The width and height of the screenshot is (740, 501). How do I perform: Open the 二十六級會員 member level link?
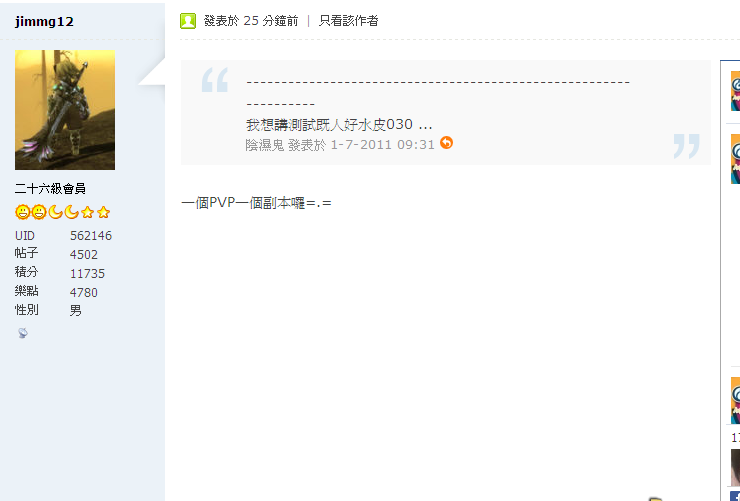tap(50, 189)
